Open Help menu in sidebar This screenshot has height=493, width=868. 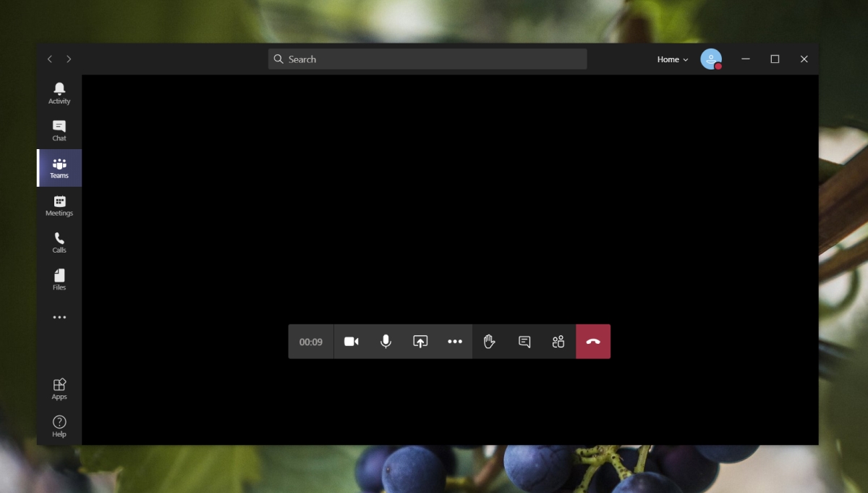[x=59, y=426]
